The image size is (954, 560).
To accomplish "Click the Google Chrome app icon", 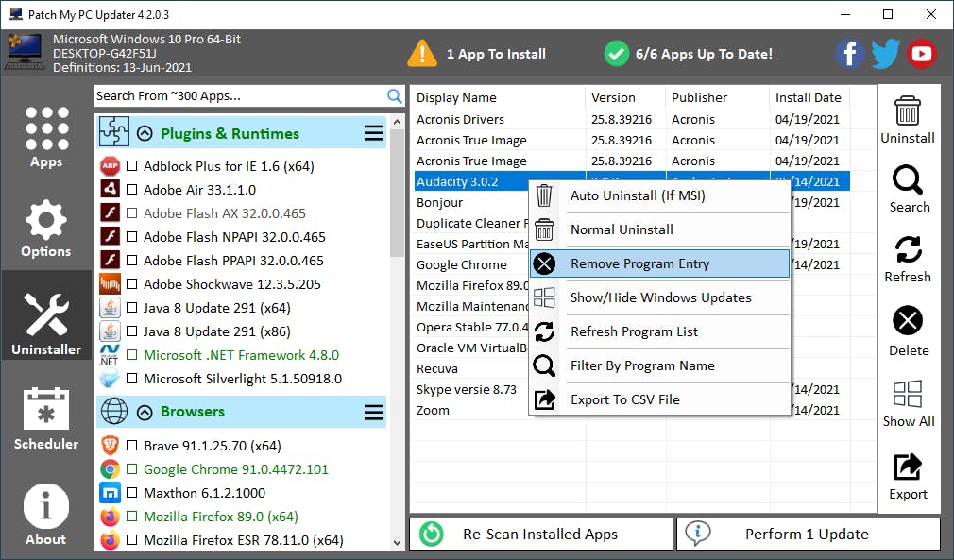I will (111, 469).
